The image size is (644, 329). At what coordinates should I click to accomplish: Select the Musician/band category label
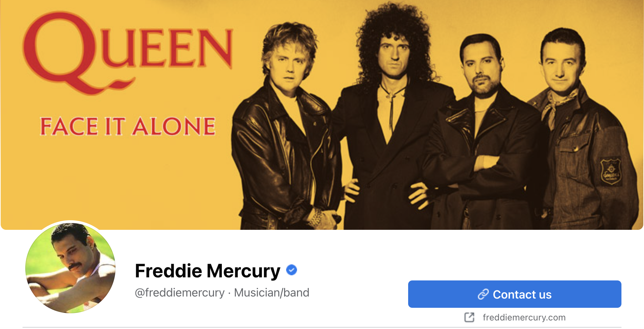[x=271, y=293]
